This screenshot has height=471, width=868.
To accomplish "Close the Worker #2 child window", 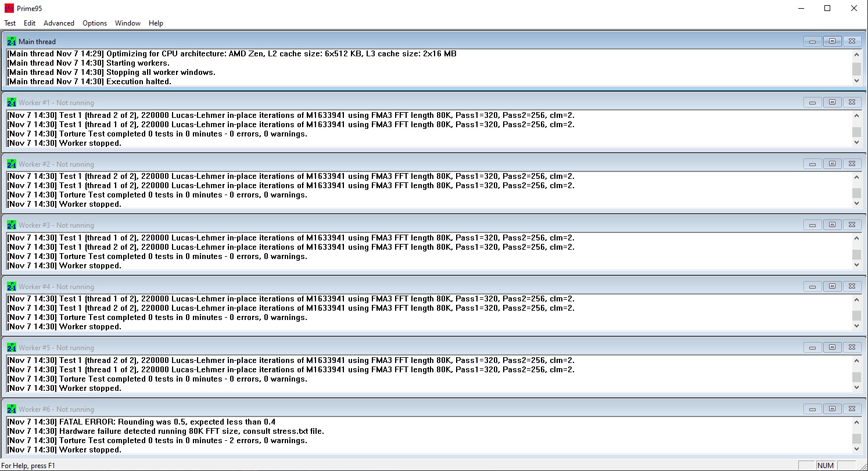I will [x=852, y=164].
